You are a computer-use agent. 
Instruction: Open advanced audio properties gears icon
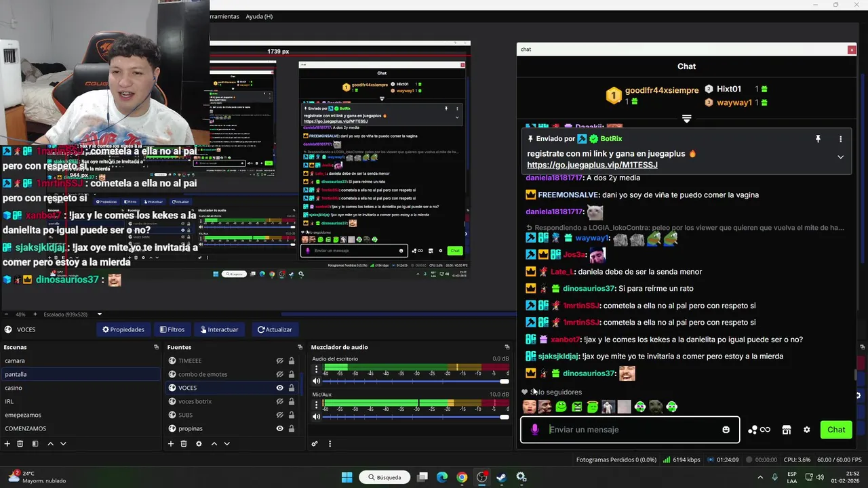pos(315,444)
